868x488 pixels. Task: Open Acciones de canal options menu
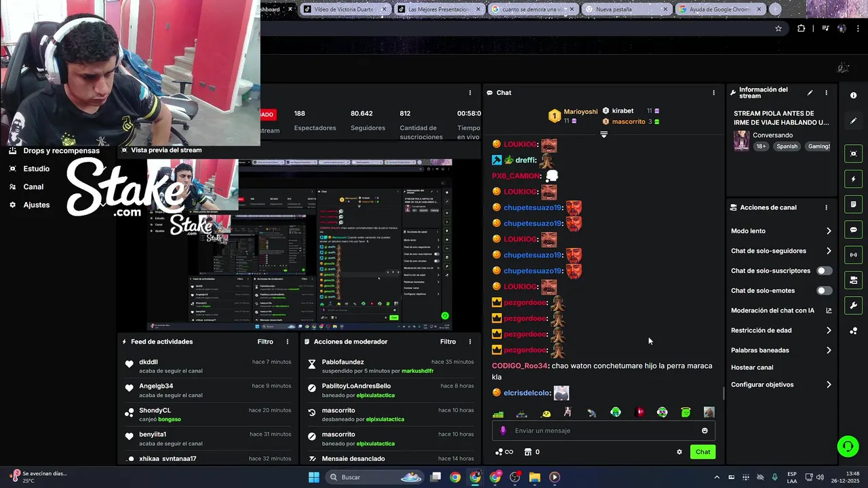pyautogui.click(x=826, y=207)
